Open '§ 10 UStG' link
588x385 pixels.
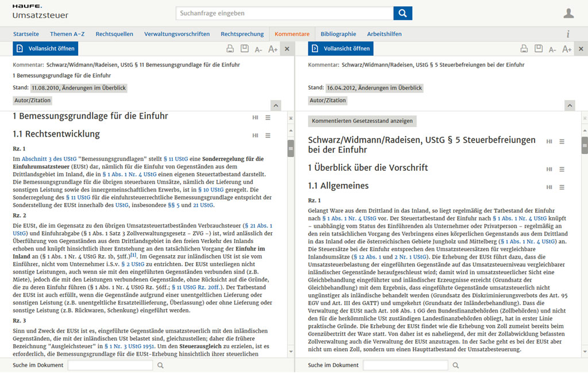coord(211,190)
